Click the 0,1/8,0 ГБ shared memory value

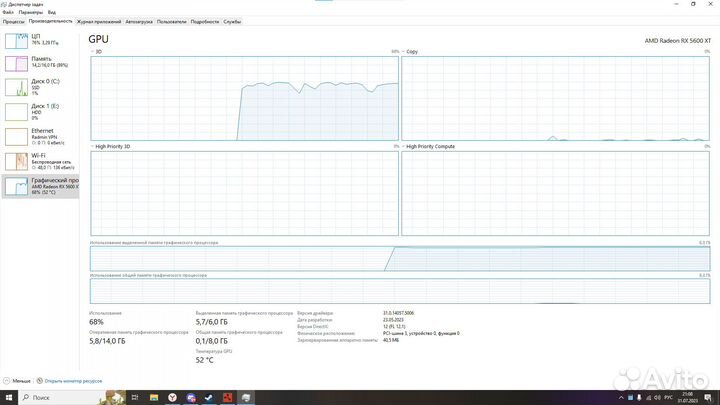coord(212,341)
